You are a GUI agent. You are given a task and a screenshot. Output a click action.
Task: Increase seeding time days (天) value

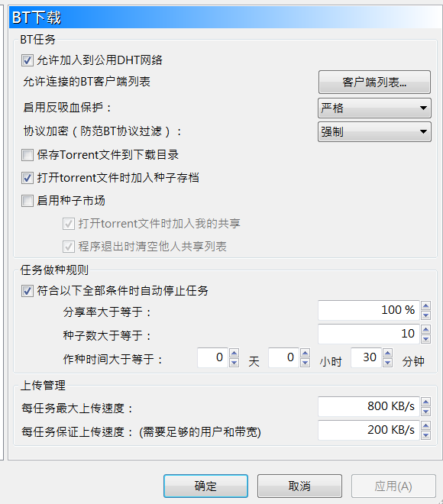(x=234, y=354)
